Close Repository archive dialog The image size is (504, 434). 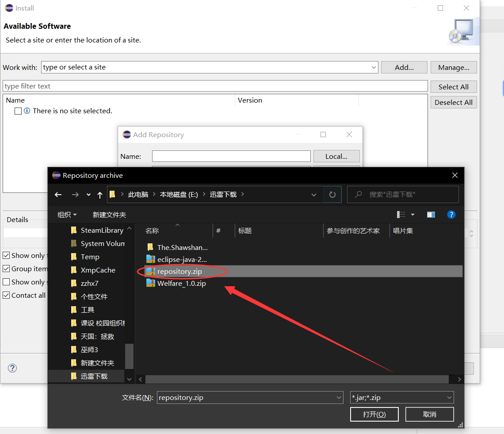(455, 175)
